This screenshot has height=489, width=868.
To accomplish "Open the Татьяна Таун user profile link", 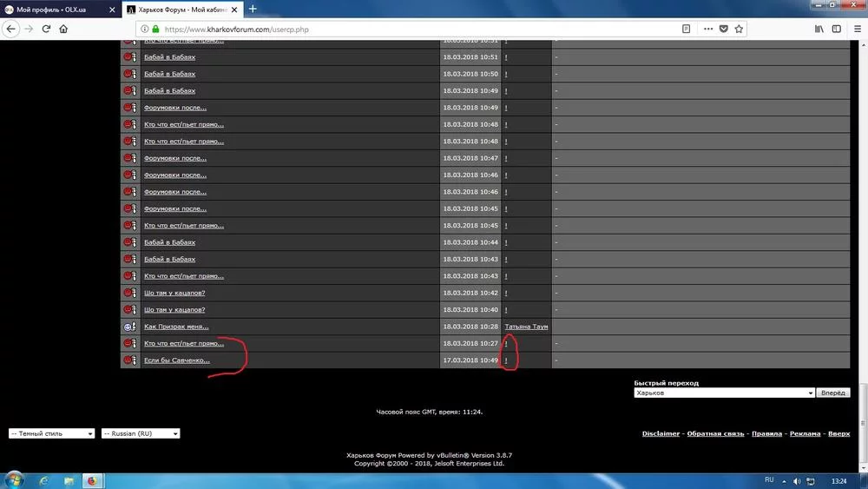I will pos(526,327).
